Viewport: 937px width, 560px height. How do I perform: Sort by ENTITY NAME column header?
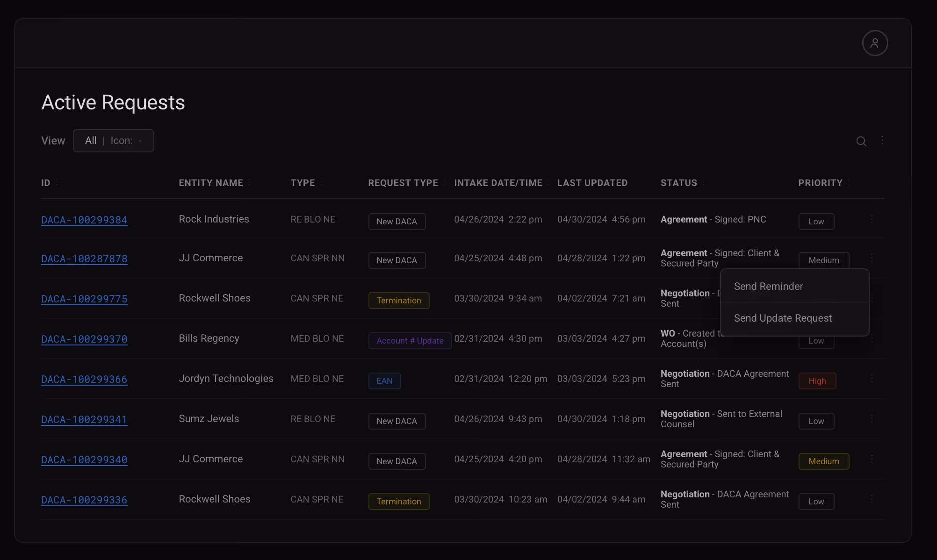(211, 183)
